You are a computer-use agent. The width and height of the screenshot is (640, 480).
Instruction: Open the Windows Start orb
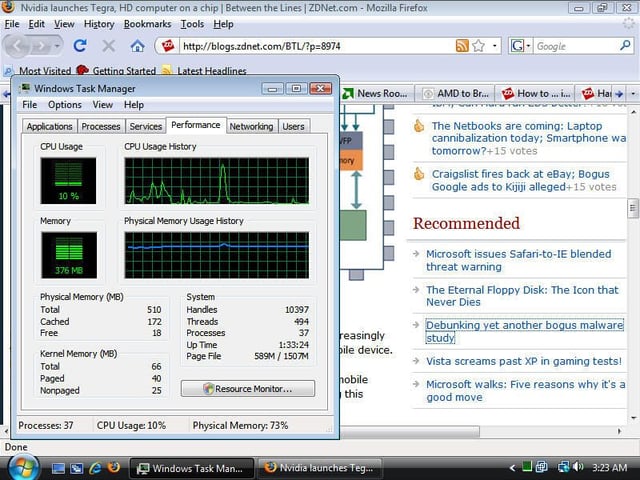pyautogui.click(x=23, y=468)
